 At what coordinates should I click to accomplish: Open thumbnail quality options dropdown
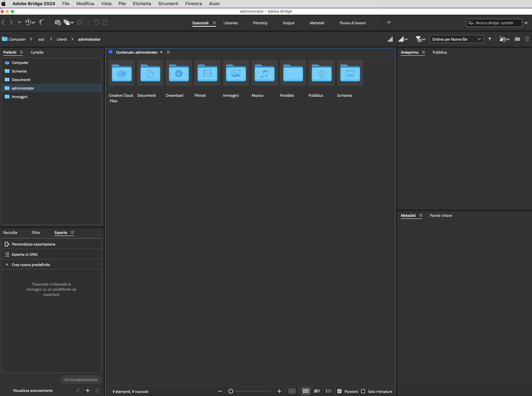(403, 40)
